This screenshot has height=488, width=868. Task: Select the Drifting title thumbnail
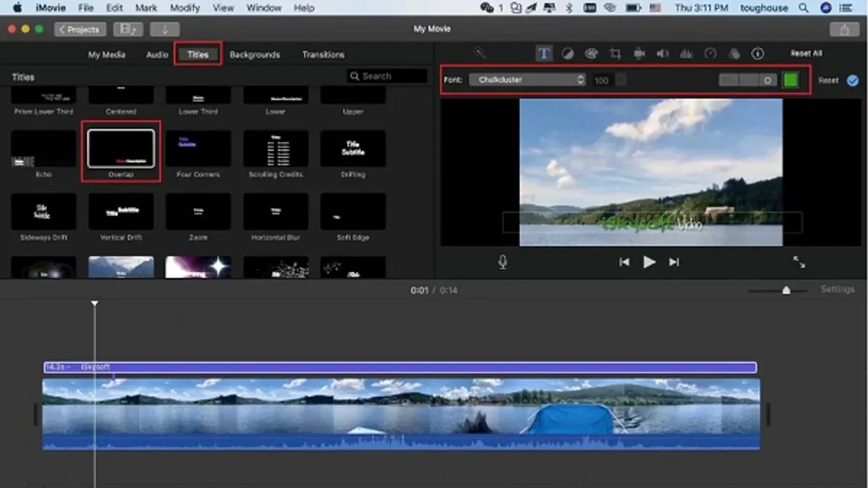pos(353,148)
